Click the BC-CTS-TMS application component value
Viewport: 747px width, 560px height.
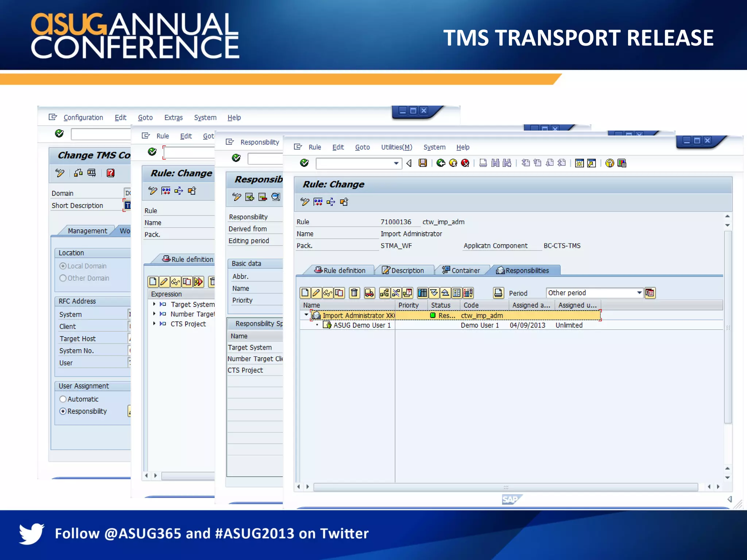[x=562, y=246]
